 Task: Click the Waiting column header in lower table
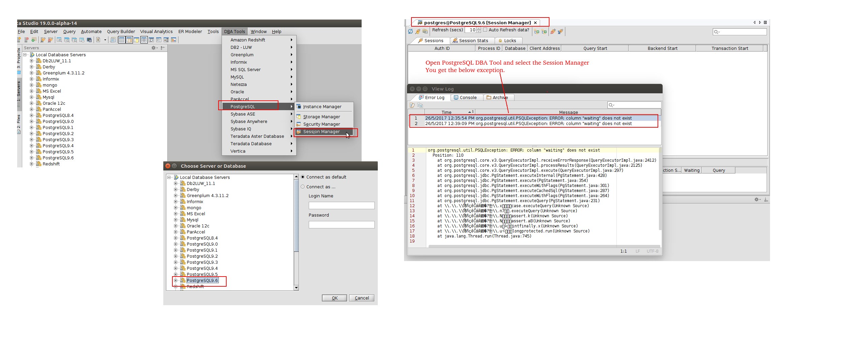point(692,170)
